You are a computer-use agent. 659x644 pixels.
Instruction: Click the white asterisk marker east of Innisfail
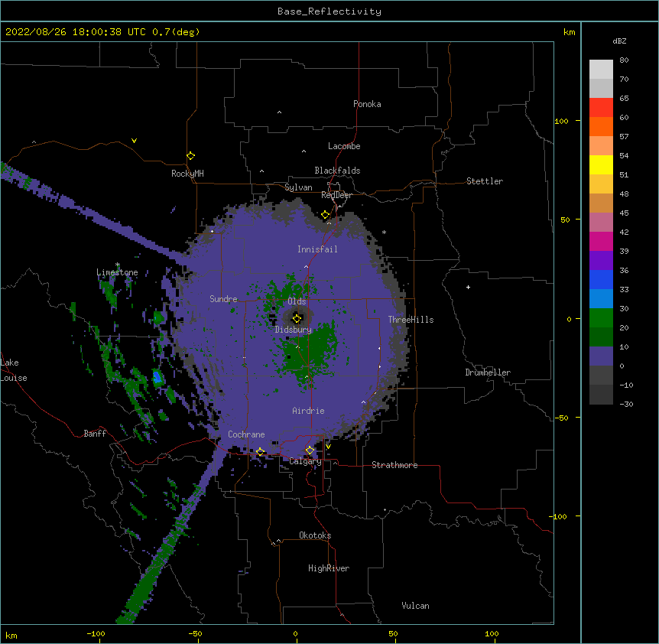click(x=384, y=232)
